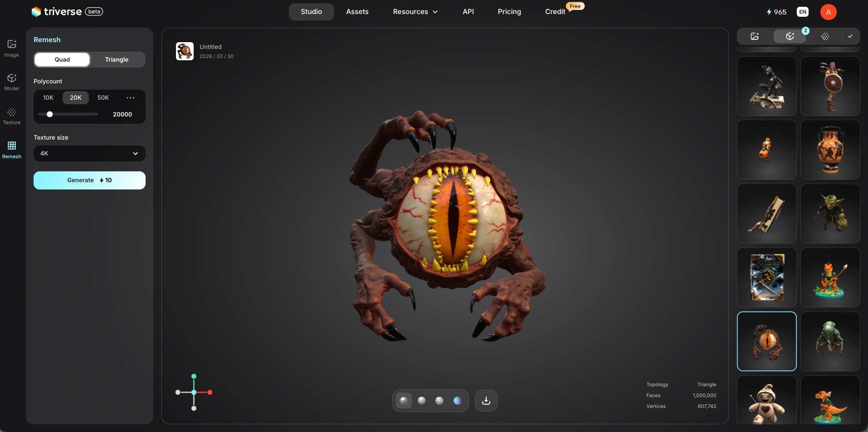Open the Image tool in sidebar
This screenshot has width=868, height=432.
click(x=12, y=48)
